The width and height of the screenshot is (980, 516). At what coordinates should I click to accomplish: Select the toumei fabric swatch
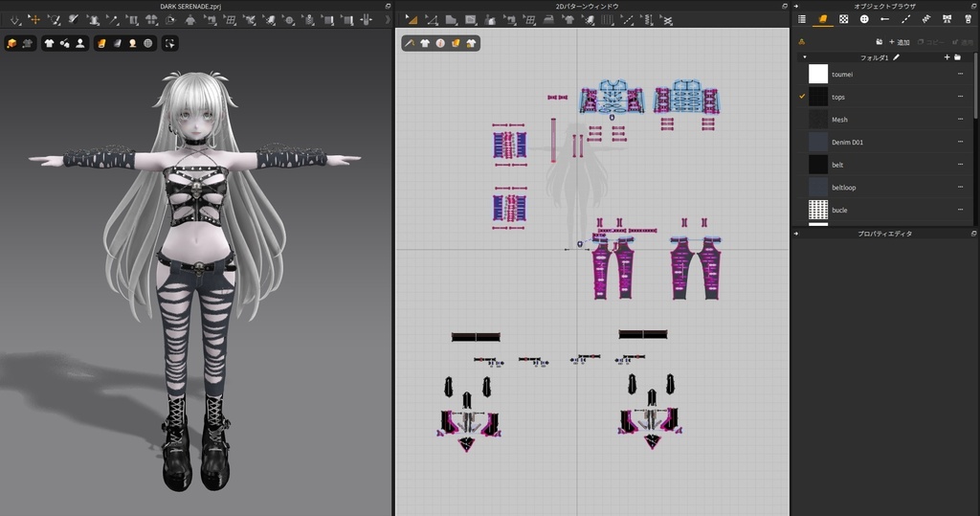click(x=818, y=74)
